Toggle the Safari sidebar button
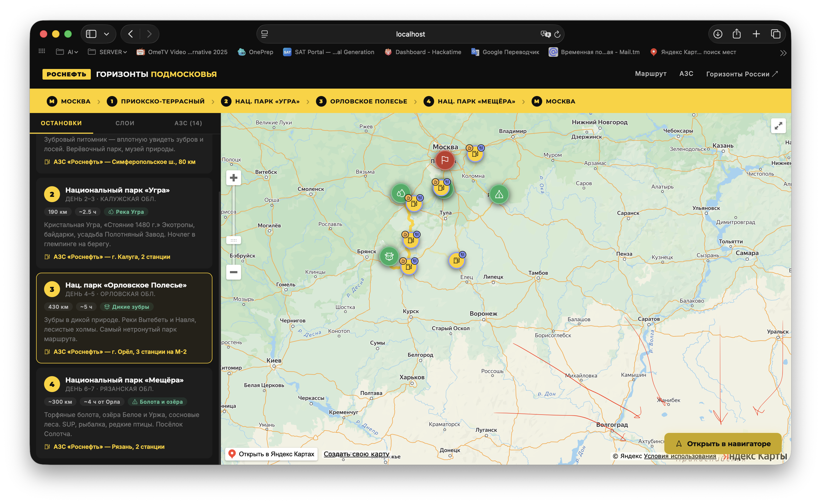821x504 pixels. tap(91, 34)
